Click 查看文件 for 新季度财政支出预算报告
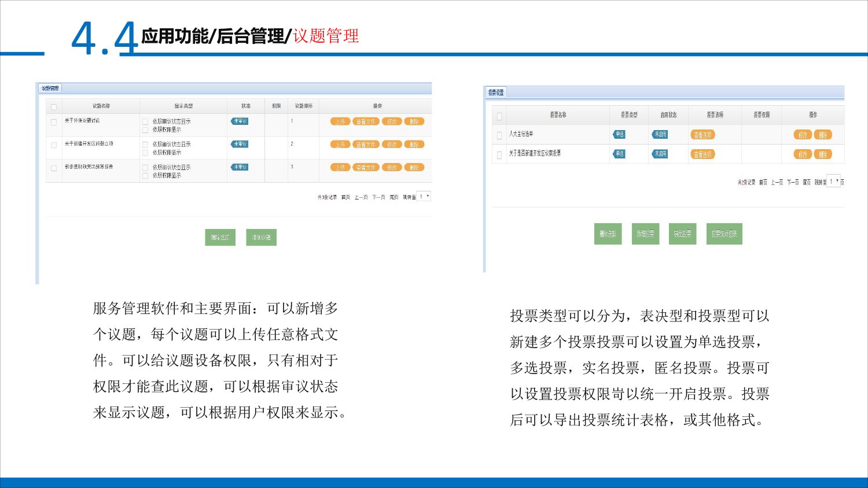 pos(366,168)
